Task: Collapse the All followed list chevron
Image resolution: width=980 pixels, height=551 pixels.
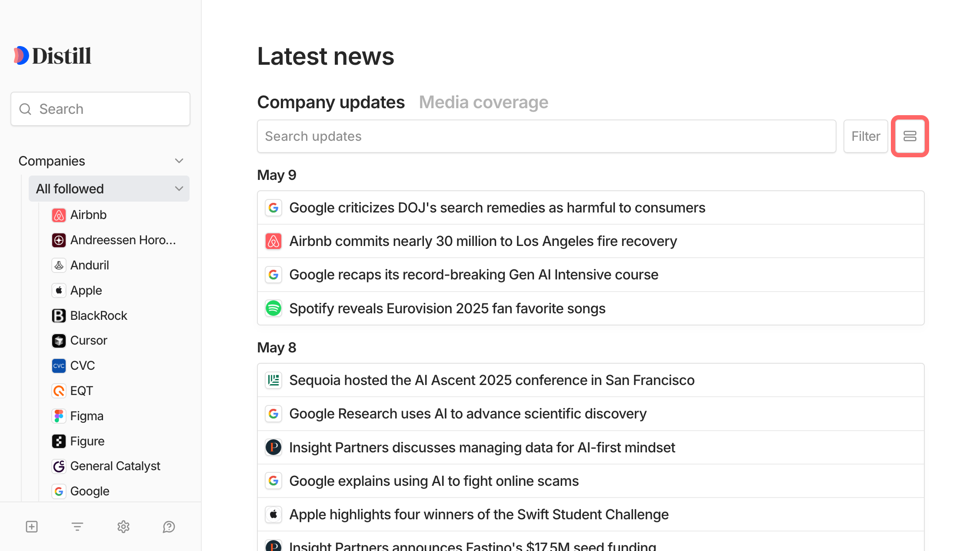Action: pyautogui.click(x=179, y=189)
